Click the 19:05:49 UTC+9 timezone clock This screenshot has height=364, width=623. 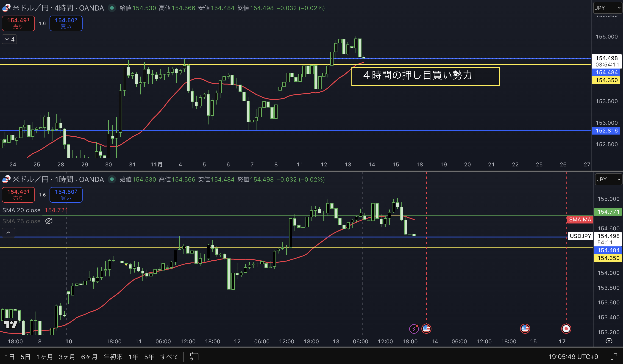click(573, 357)
